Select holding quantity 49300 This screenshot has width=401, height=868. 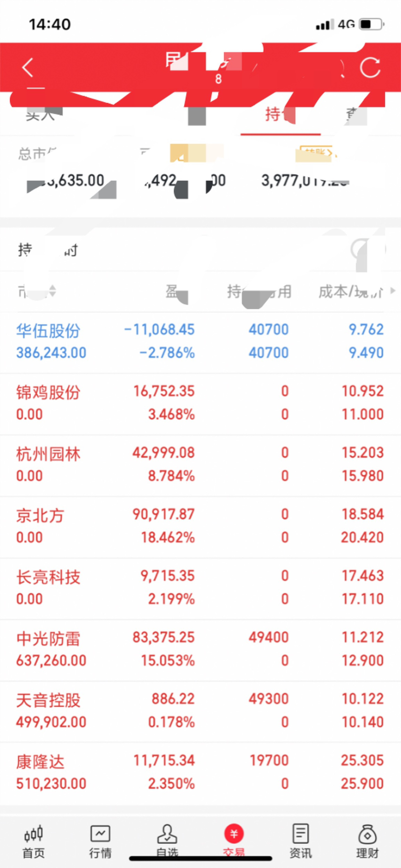[269, 699]
